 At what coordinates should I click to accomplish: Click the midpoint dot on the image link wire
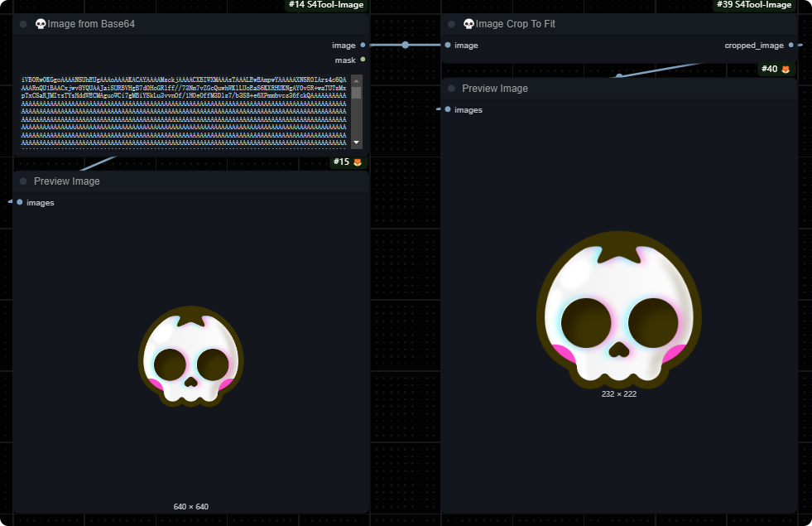pyautogui.click(x=405, y=45)
